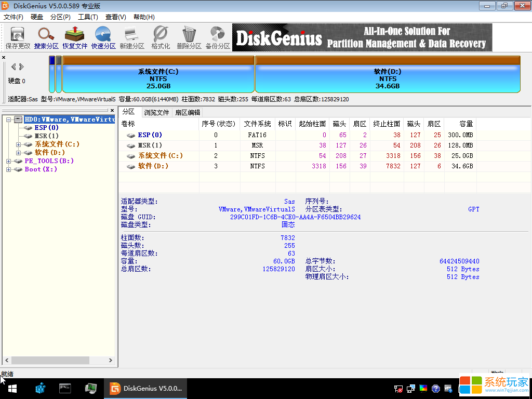The width and height of the screenshot is (532, 399).
Task: Open the Search Partition (搜索分区) tool
Action: [x=46, y=37]
